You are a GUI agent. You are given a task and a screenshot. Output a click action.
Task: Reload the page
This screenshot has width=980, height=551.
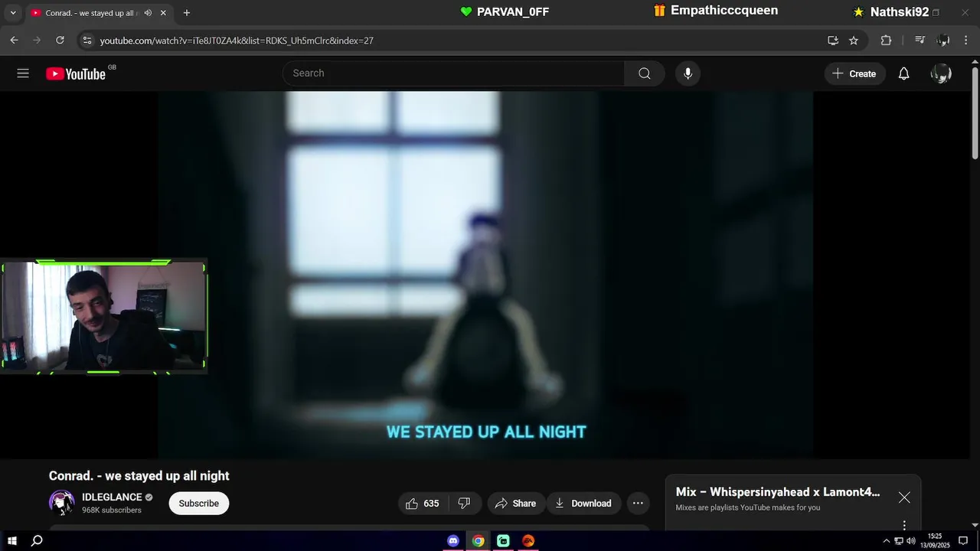point(60,40)
